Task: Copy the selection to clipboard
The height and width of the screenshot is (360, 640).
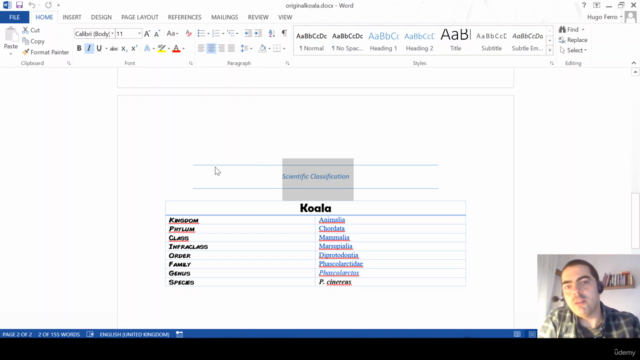Action: pyautogui.click(x=33, y=41)
